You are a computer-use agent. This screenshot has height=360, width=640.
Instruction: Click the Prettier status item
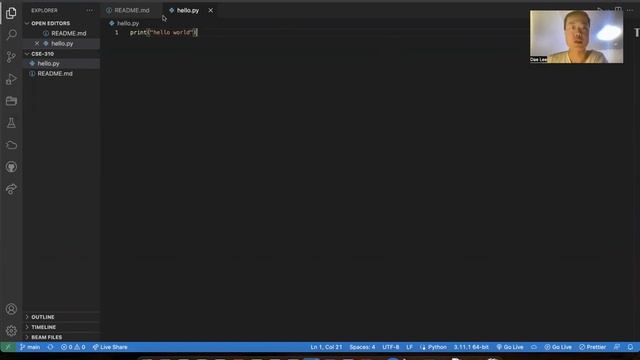(592, 347)
